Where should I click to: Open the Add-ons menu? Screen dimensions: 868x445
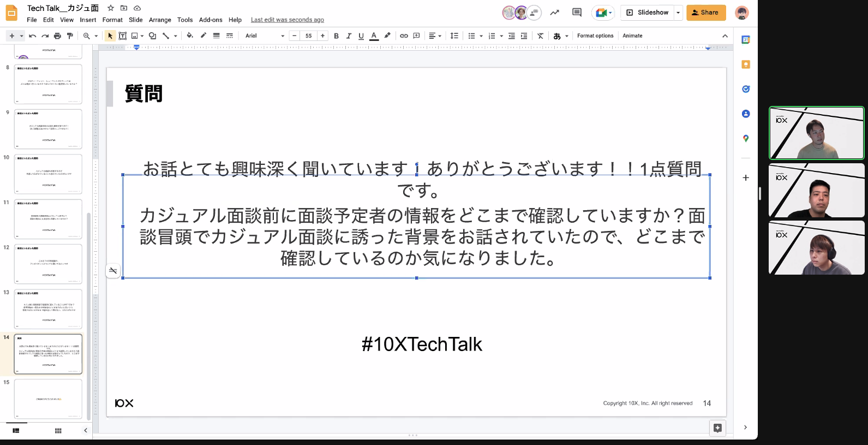tap(211, 20)
